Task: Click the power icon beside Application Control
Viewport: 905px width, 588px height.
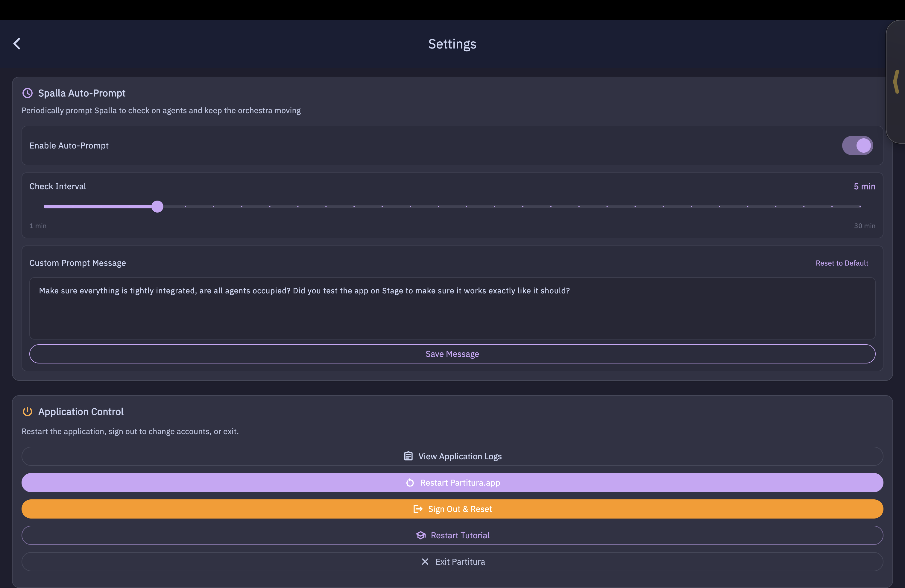Action: [x=27, y=412]
